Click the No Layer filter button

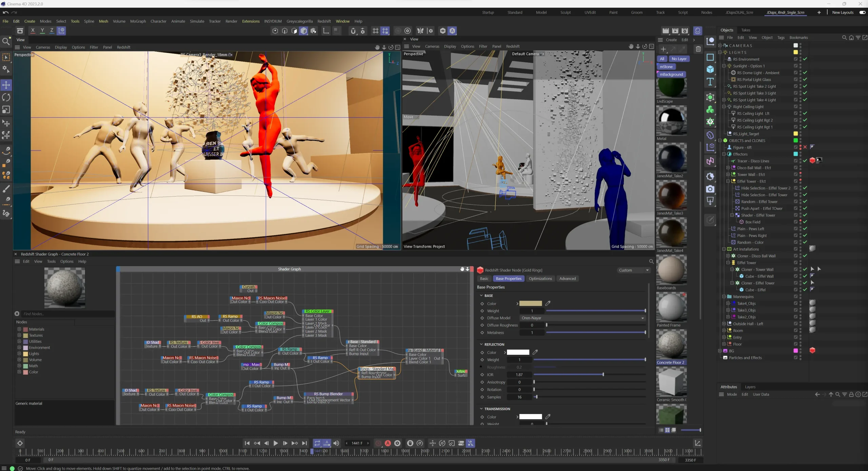point(679,59)
